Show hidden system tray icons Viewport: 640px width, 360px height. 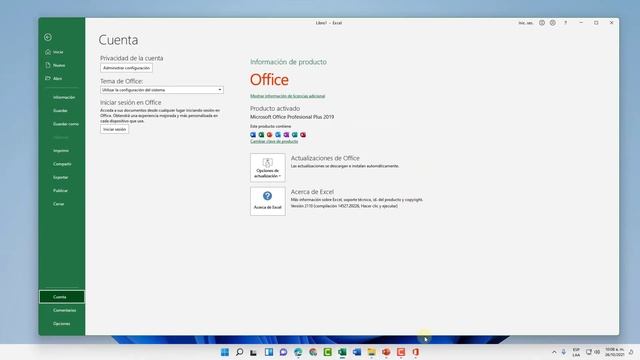click(x=554, y=352)
